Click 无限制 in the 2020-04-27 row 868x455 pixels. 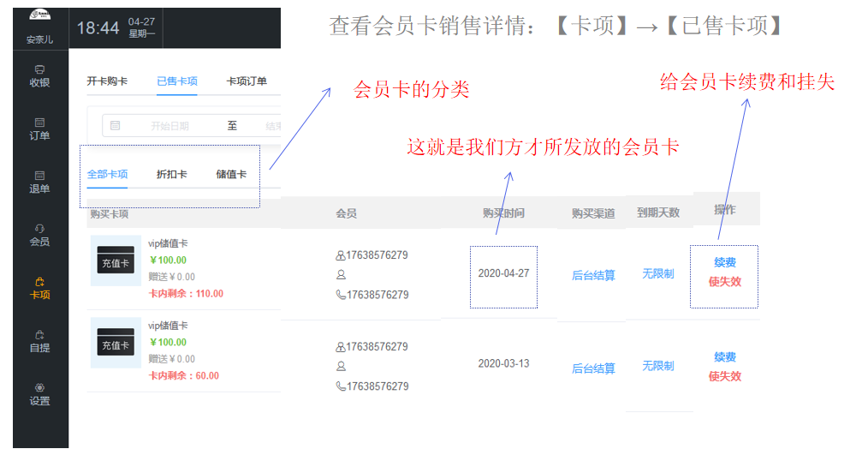click(x=657, y=273)
